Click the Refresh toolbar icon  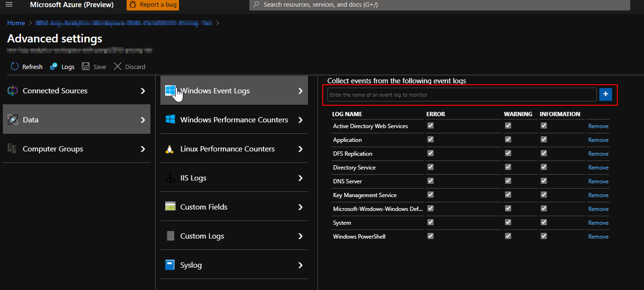point(15,67)
